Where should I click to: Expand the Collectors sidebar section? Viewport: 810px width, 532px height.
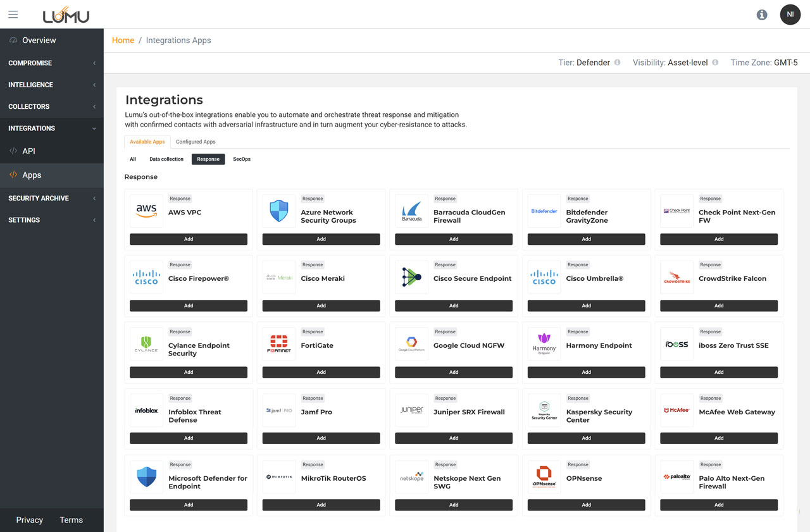[x=51, y=106]
